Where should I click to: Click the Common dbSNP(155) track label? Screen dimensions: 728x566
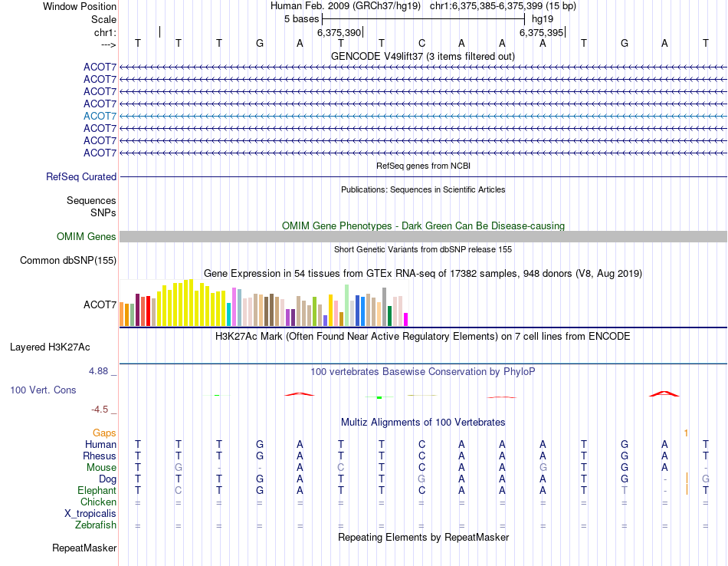coord(68,260)
